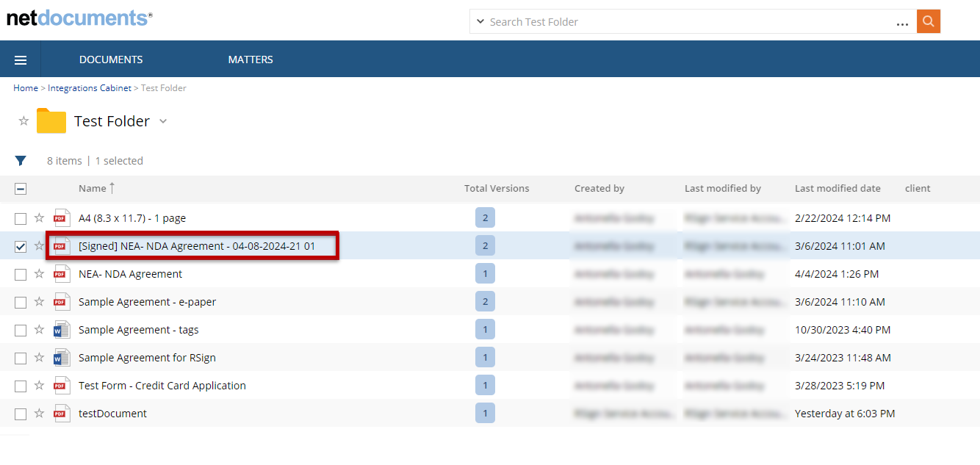Star the A4 (8.3 x 11.7) document

click(x=40, y=218)
